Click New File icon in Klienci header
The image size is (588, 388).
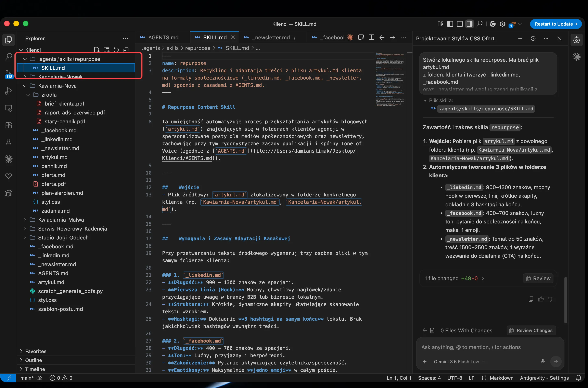[x=97, y=50]
